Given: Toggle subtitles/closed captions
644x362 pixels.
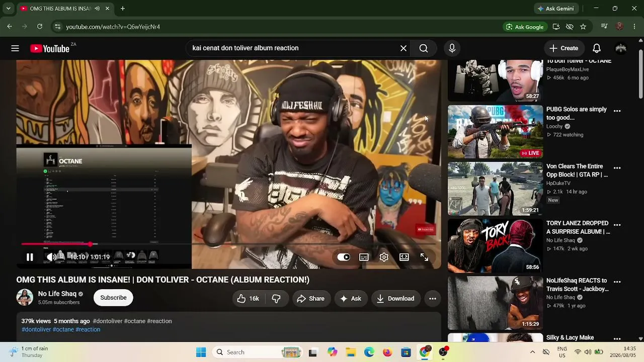Looking at the screenshot, I should pos(364,257).
